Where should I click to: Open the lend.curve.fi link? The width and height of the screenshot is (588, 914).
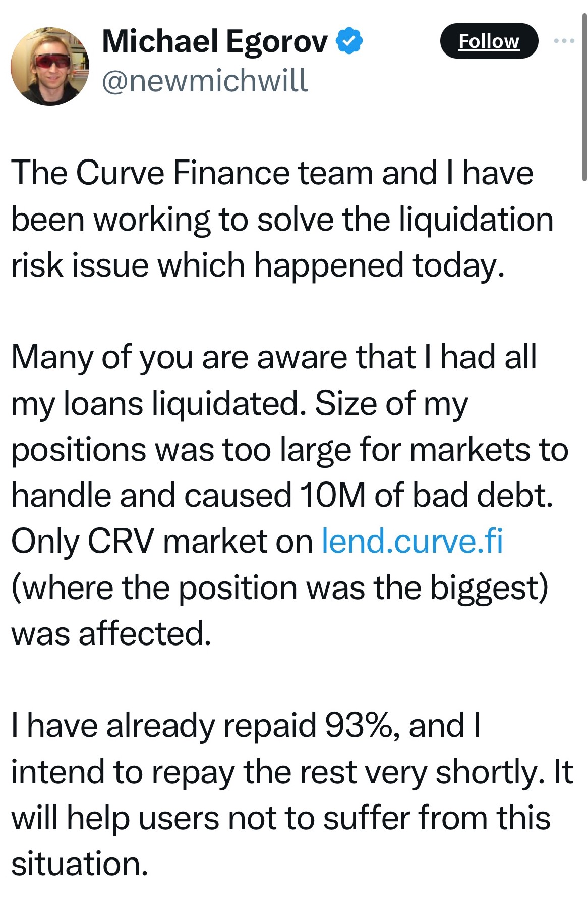[412, 541]
